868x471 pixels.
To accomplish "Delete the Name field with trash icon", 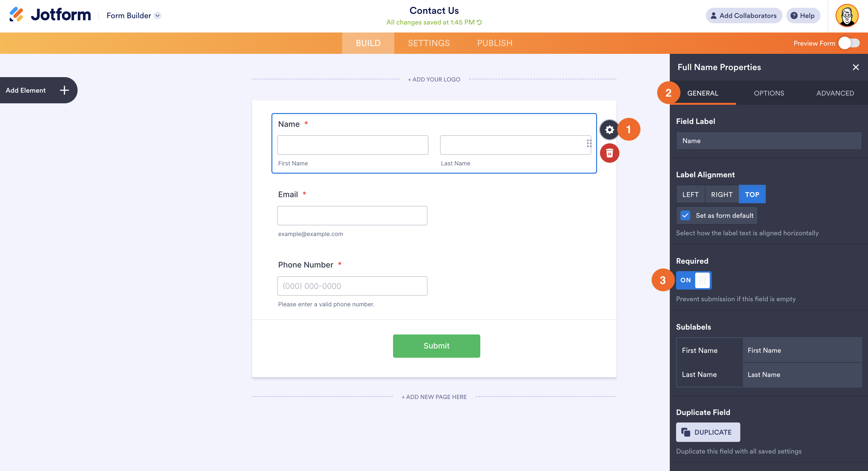I will click(x=609, y=154).
